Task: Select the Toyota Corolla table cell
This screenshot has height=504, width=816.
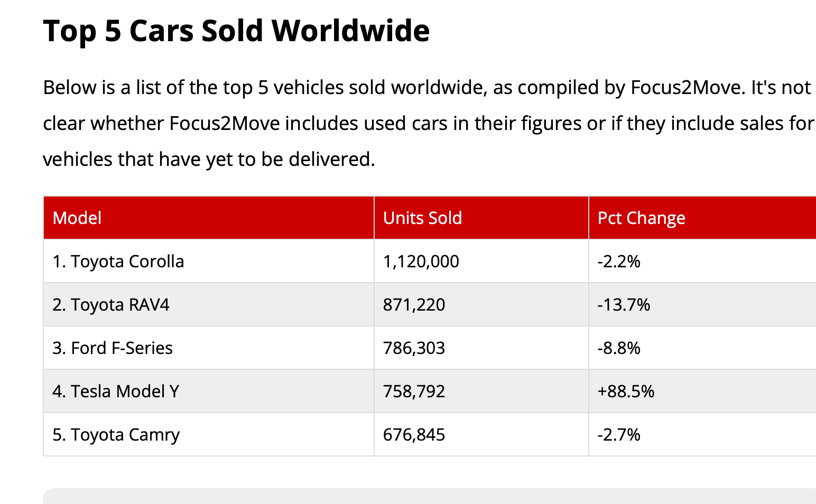Action: (x=118, y=262)
